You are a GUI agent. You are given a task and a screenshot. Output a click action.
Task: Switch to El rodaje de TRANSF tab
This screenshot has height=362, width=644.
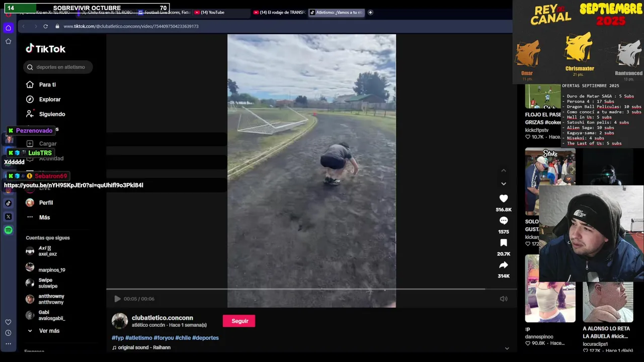tap(279, 13)
